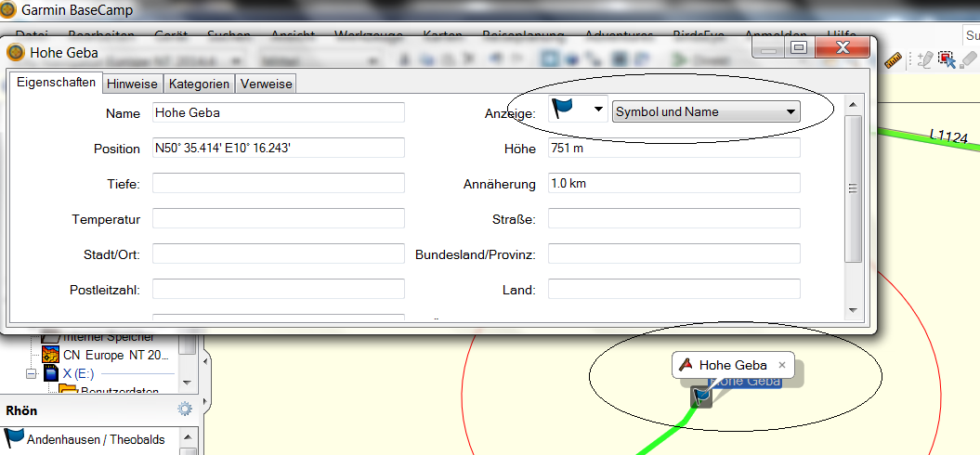Switch to the Hinweise tab
Image resolution: width=980 pixels, height=455 pixels.
[132, 84]
